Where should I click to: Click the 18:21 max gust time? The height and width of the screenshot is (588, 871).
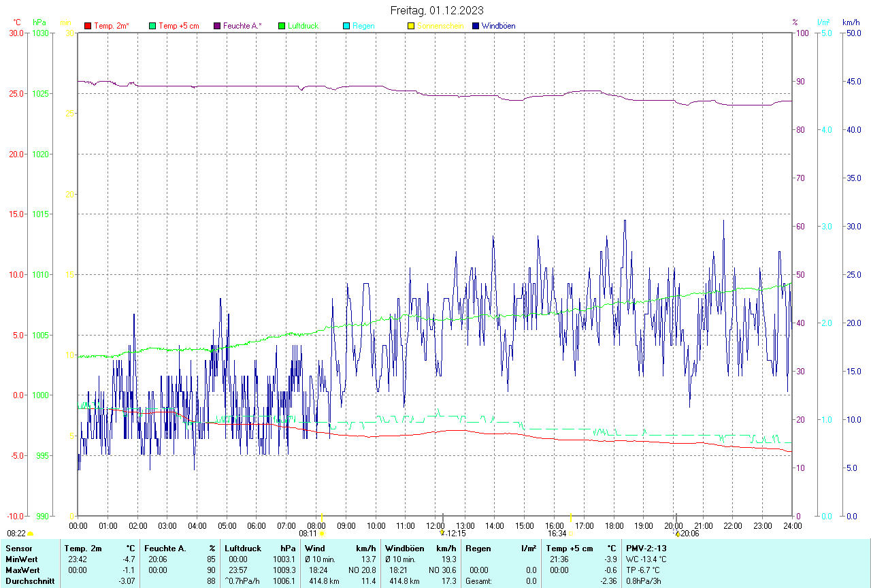[399, 570]
